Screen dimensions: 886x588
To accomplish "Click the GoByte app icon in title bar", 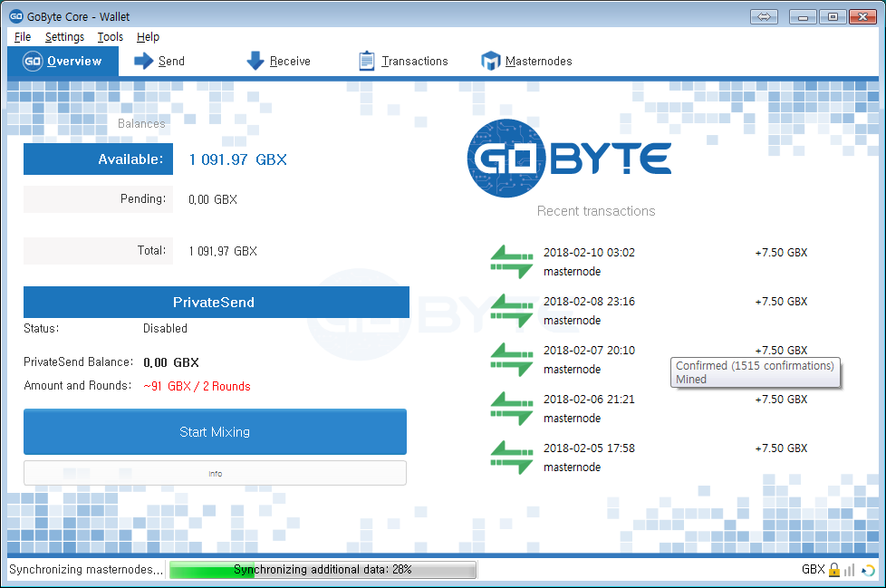I will (15, 16).
